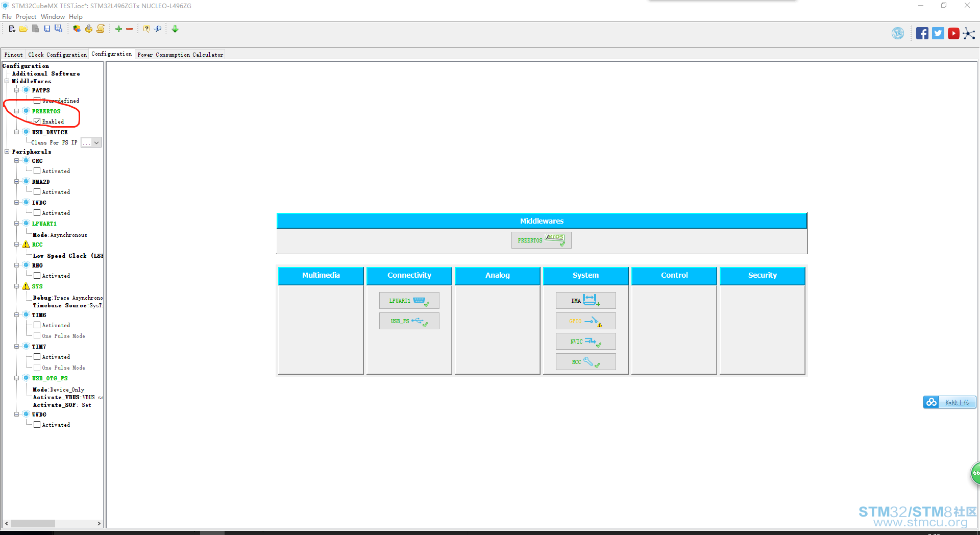This screenshot has width=980, height=535.
Task: Open the USB_FS connectivity configuration button
Action: [409, 321]
